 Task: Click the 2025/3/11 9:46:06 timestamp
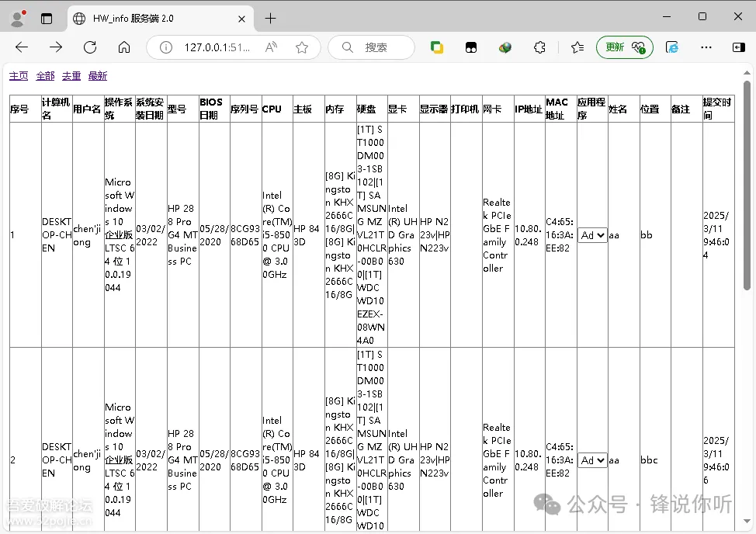pos(716,460)
